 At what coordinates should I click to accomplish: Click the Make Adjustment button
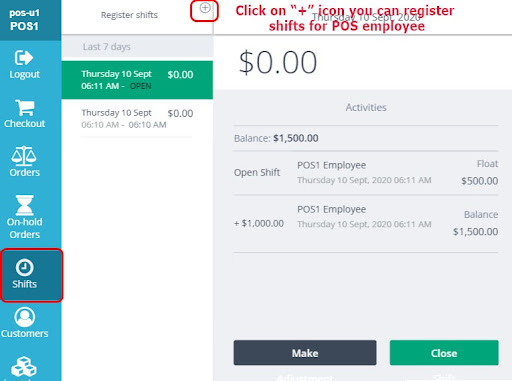coord(305,353)
